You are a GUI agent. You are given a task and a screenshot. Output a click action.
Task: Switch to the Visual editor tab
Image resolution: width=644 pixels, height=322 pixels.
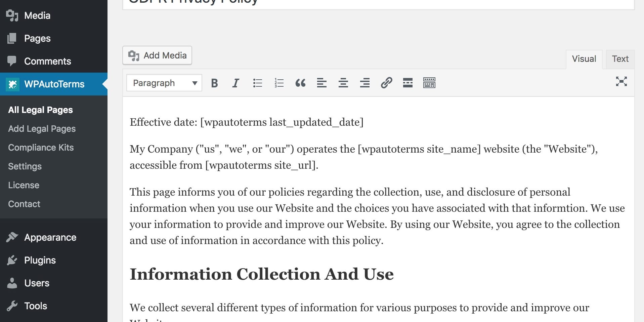click(584, 59)
